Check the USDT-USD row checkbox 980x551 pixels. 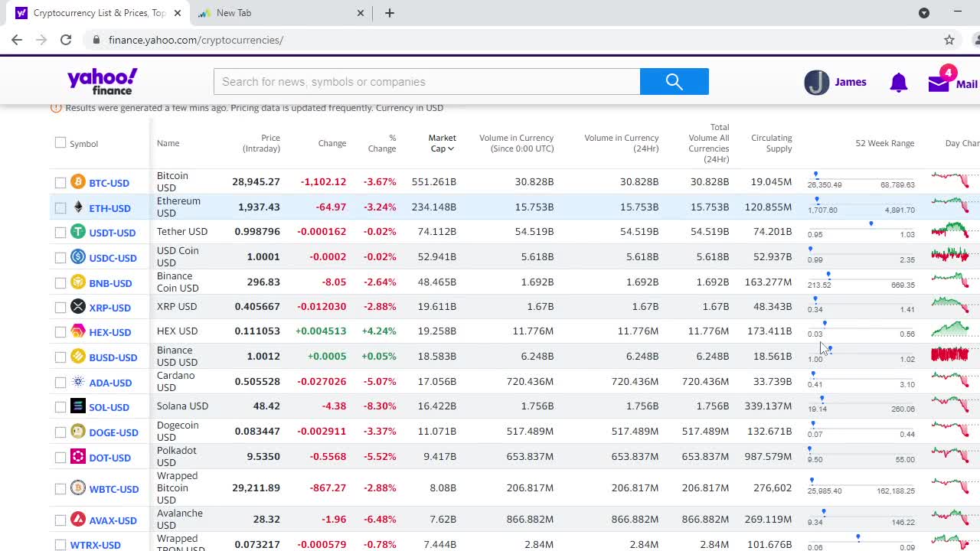(x=60, y=233)
